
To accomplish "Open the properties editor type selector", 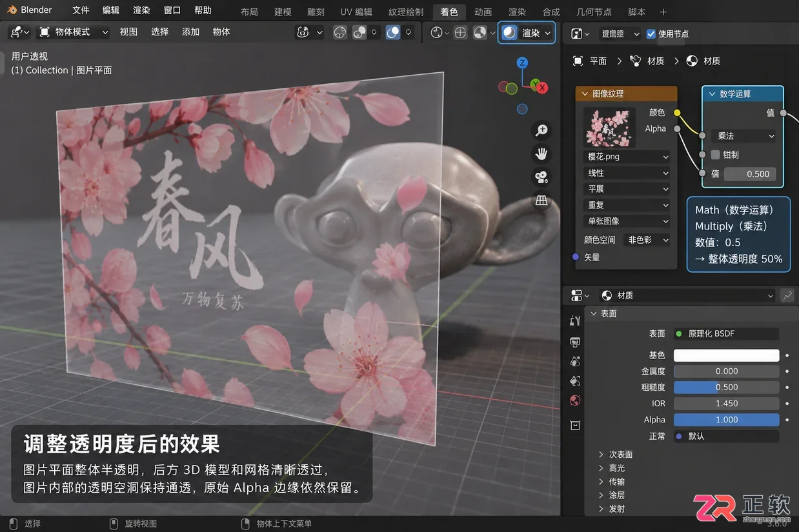I will (581, 295).
